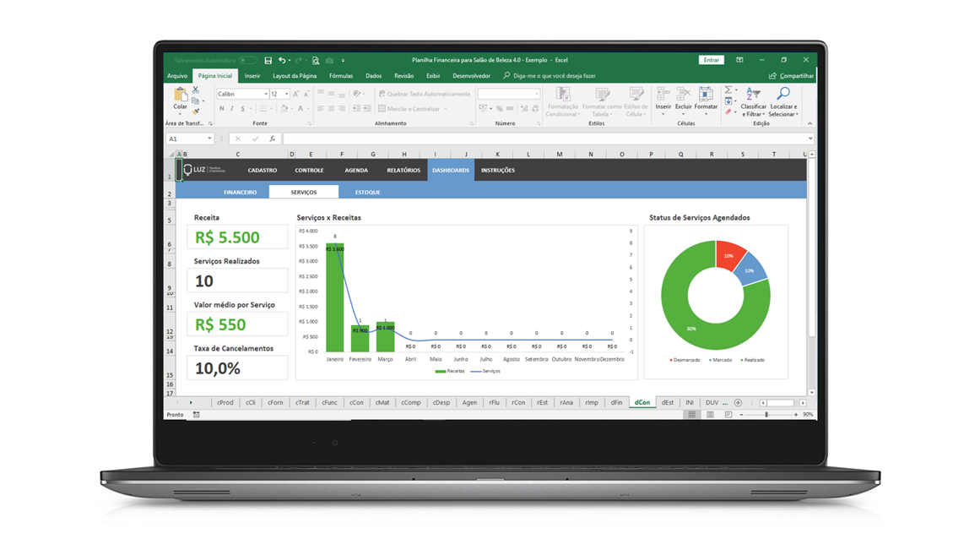This screenshot has height=550, width=980.
Task: Click the Fill down icon in Edição
Action: [728, 101]
